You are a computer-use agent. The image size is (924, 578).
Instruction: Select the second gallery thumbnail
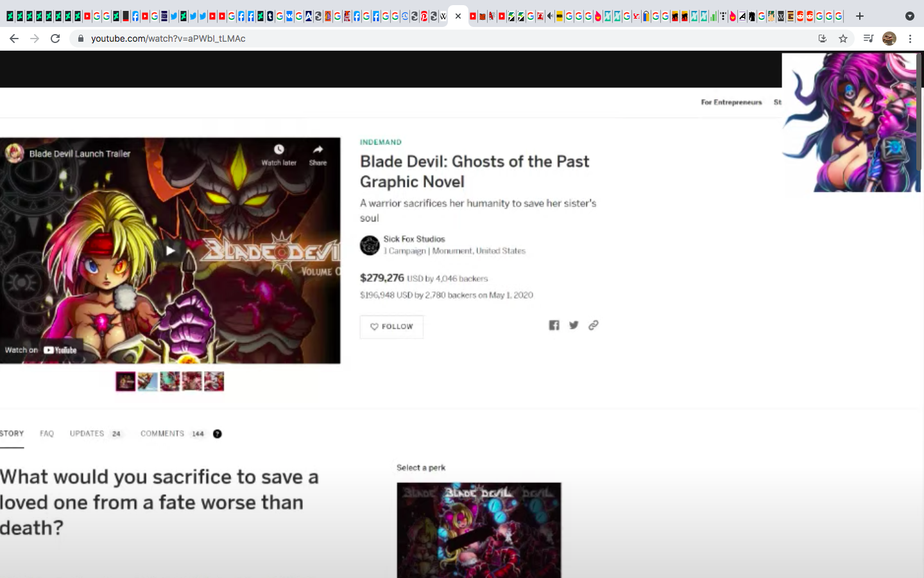(x=148, y=381)
